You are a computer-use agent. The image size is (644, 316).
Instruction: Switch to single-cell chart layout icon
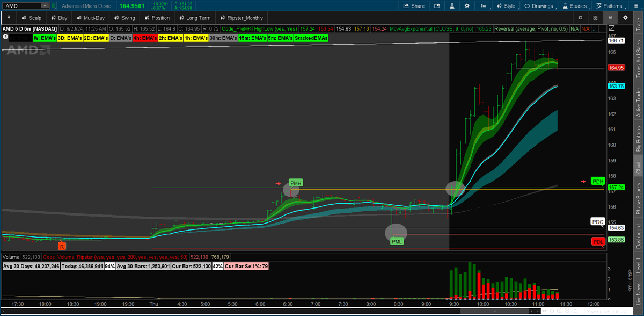(580, 18)
